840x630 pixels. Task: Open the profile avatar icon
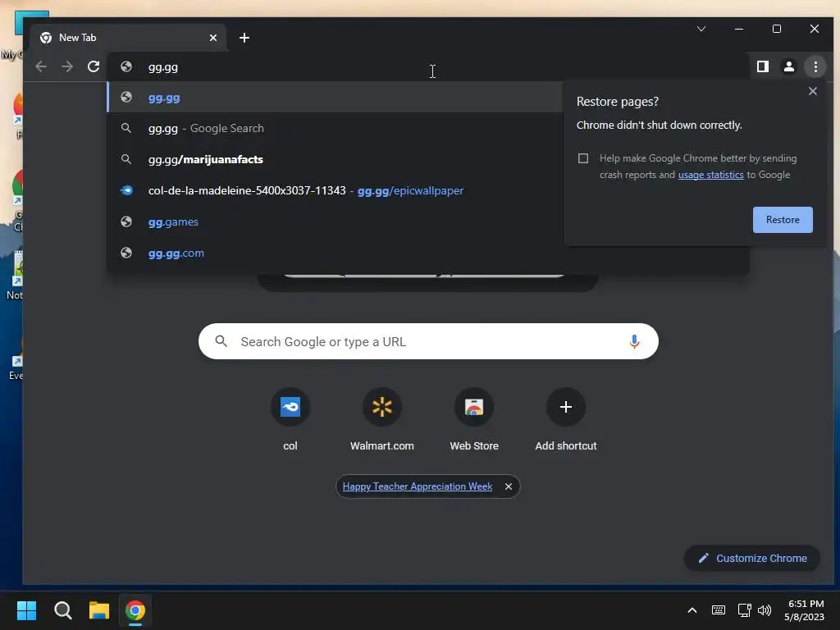click(788, 66)
